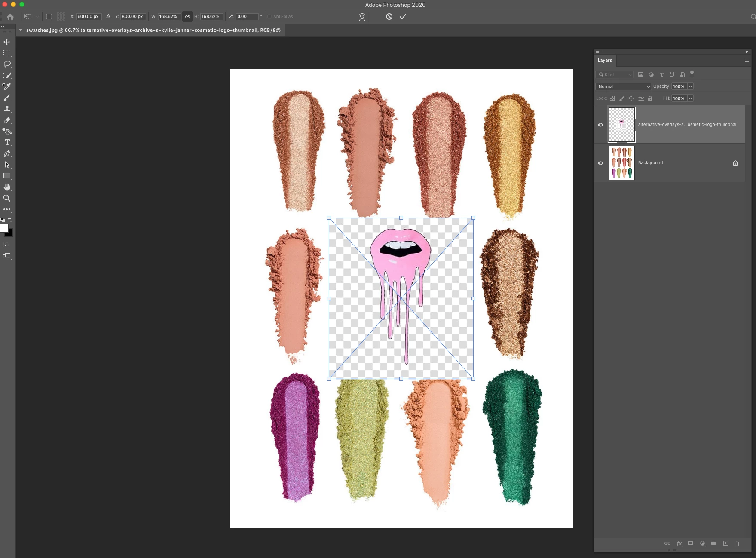Screen dimensions: 756x558
Task: Select the Path Selection tool
Action: pos(7,165)
